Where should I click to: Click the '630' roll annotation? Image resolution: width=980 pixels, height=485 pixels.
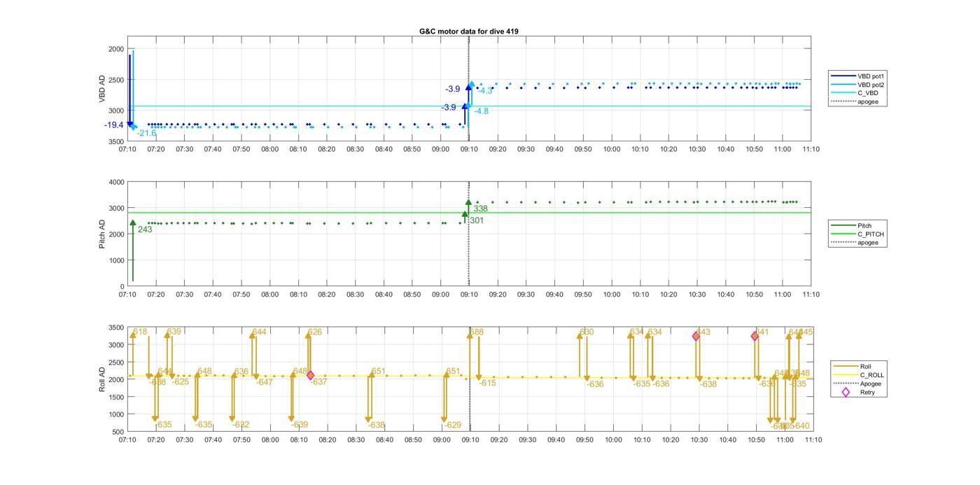coord(587,332)
